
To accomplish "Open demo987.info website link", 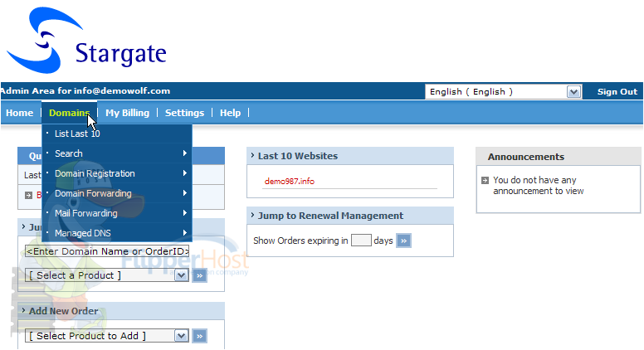I will (x=289, y=181).
